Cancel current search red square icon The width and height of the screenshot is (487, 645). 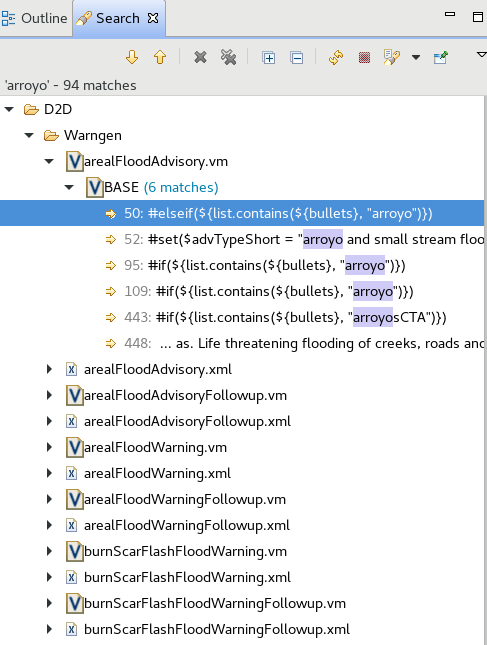[364, 57]
